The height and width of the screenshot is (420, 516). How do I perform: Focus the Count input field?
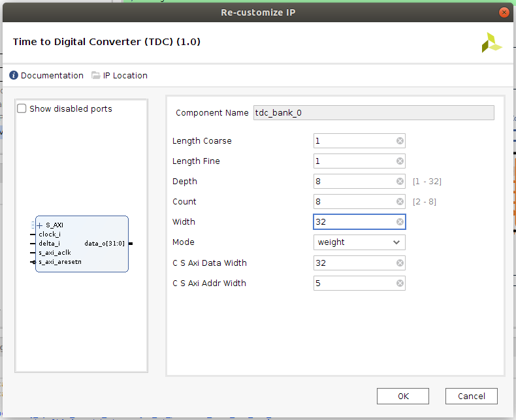coord(353,202)
